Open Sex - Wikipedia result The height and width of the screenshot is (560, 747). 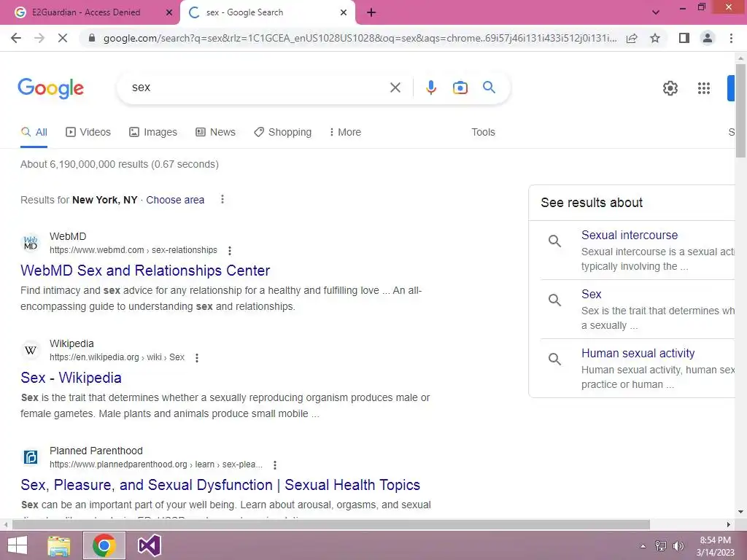pyautogui.click(x=71, y=378)
